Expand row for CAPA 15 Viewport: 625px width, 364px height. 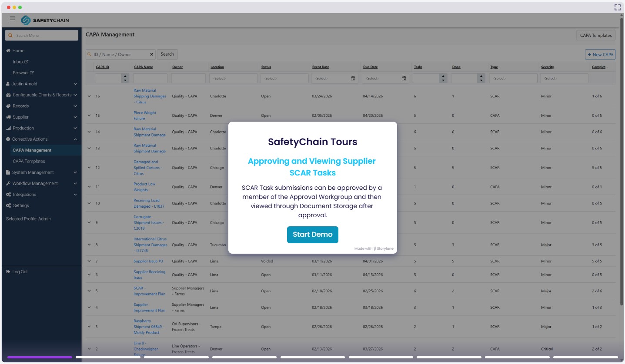click(x=89, y=116)
